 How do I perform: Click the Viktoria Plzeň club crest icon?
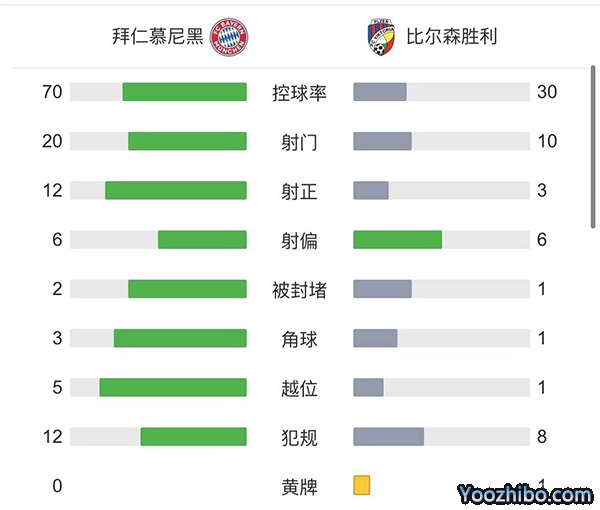[x=381, y=37]
